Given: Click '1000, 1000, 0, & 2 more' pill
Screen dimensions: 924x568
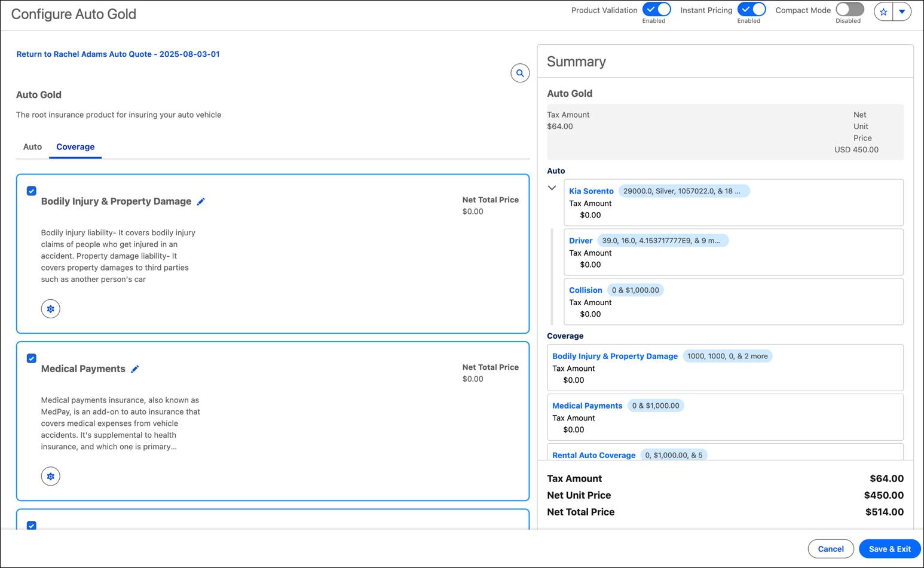Looking at the screenshot, I should click(x=727, y=356).
